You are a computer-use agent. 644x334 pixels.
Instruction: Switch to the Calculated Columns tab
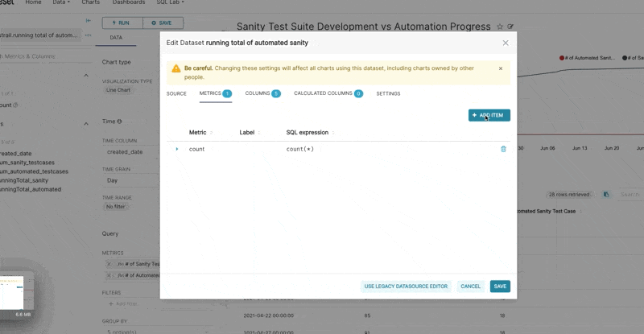point(328,93)
